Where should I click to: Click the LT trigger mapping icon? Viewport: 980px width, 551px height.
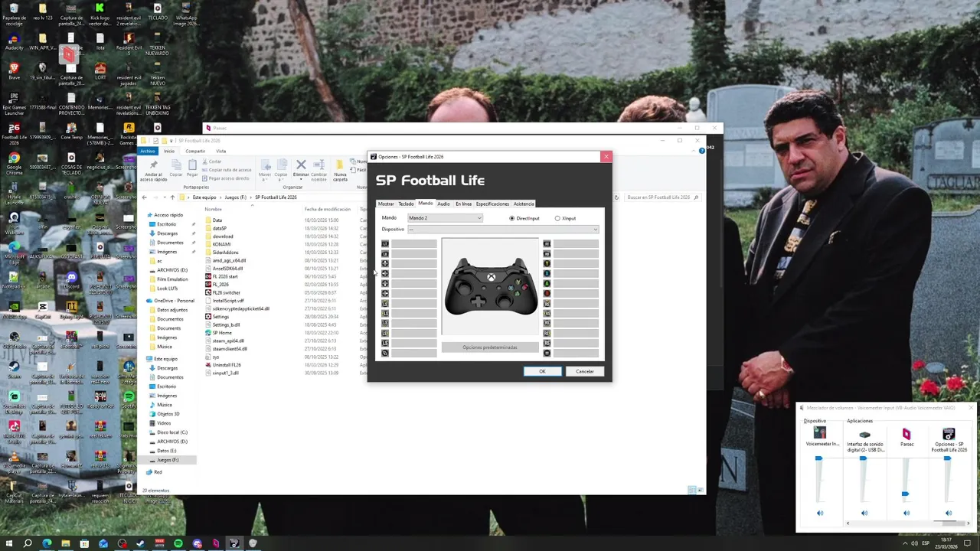pos(385,244)
